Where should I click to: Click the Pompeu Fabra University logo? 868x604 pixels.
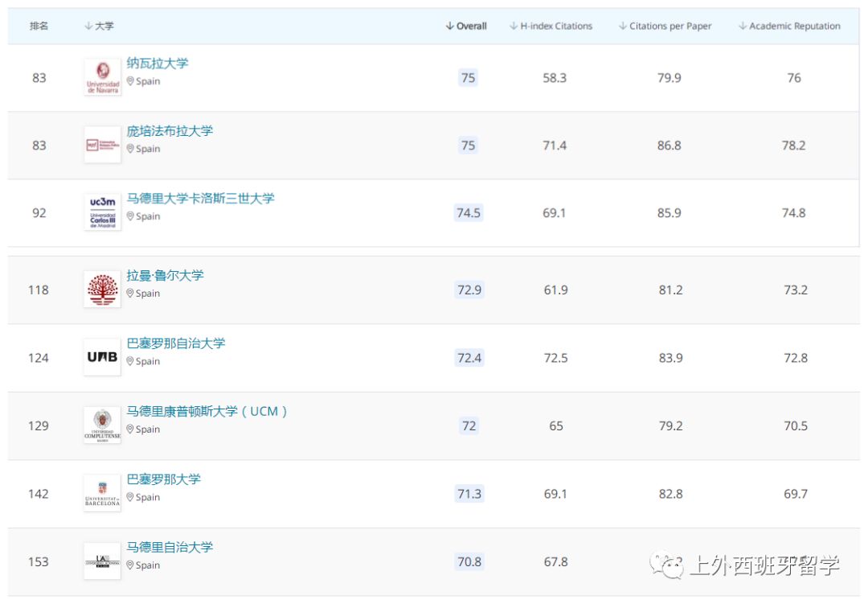pyautogui.click(x=102, y=146)
